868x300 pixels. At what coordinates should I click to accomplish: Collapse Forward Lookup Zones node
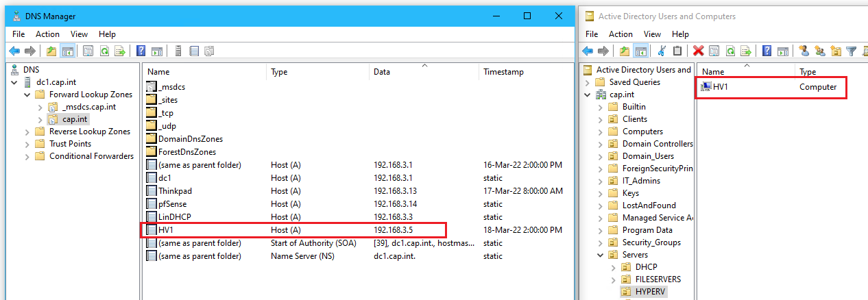pos(27,95)
